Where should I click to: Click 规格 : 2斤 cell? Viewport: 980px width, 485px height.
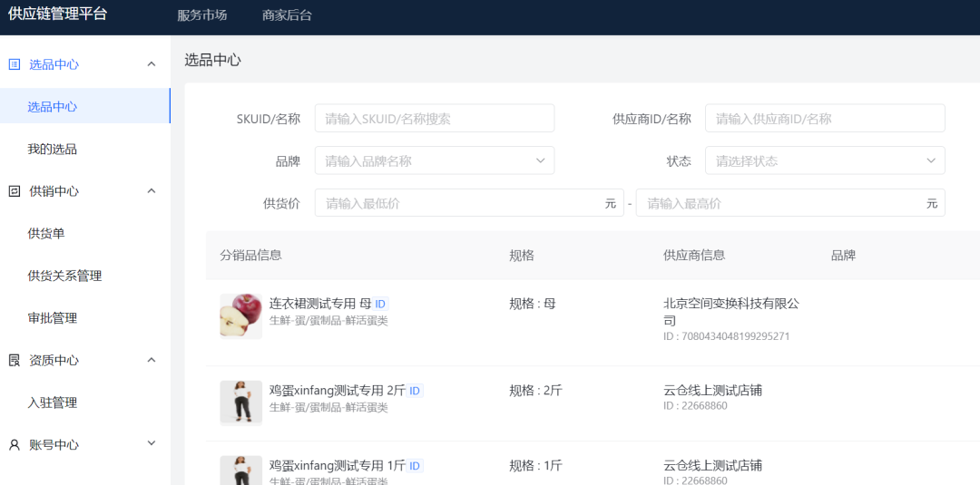coord(535,392)
